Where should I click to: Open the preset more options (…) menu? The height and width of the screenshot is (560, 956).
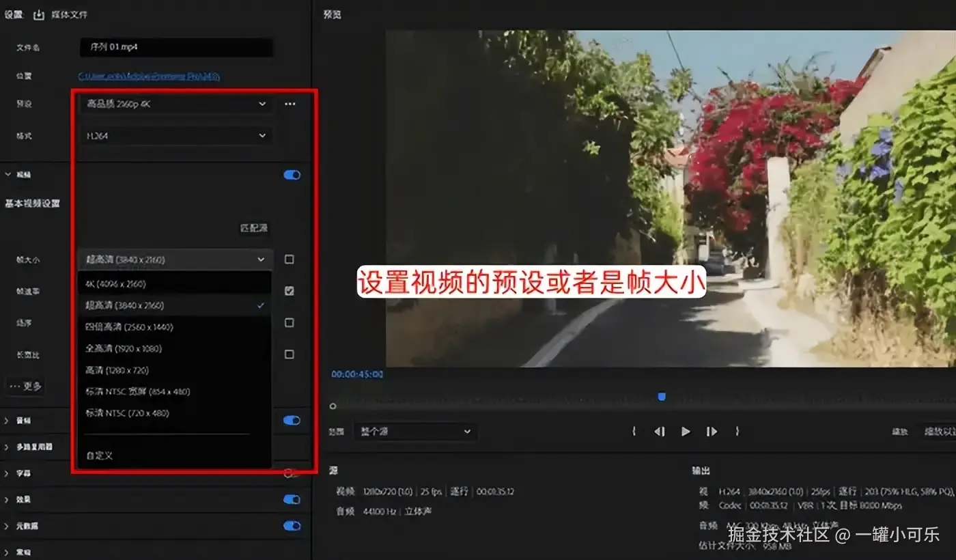[290, 104]
